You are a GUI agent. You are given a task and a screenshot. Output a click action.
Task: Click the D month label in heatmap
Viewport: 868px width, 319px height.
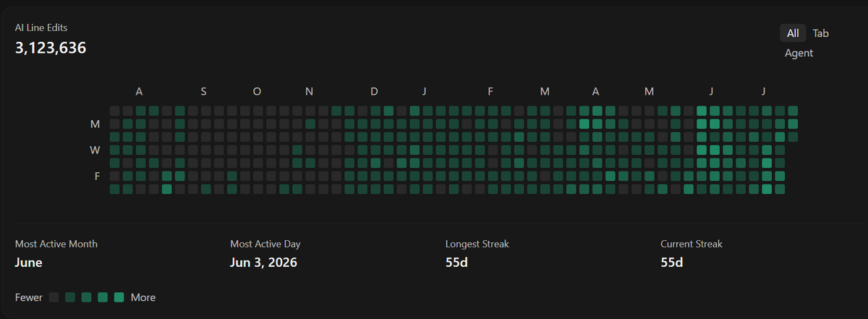[x=374, y=91]
